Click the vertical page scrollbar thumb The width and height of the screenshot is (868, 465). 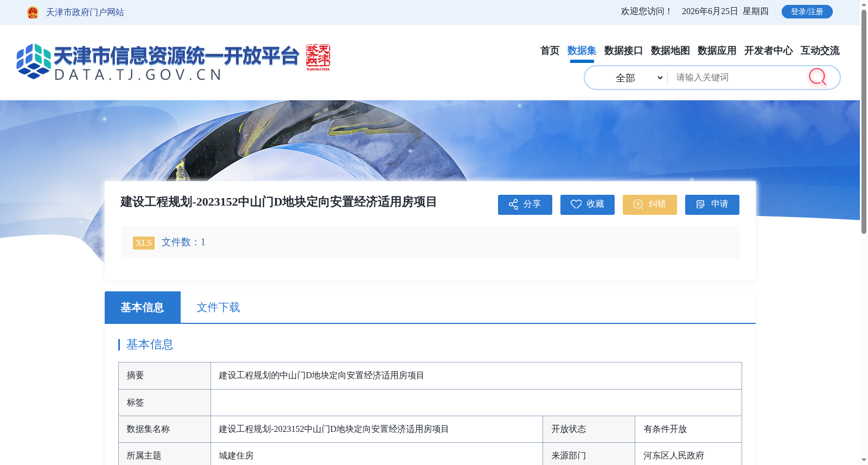pos(864,122)
